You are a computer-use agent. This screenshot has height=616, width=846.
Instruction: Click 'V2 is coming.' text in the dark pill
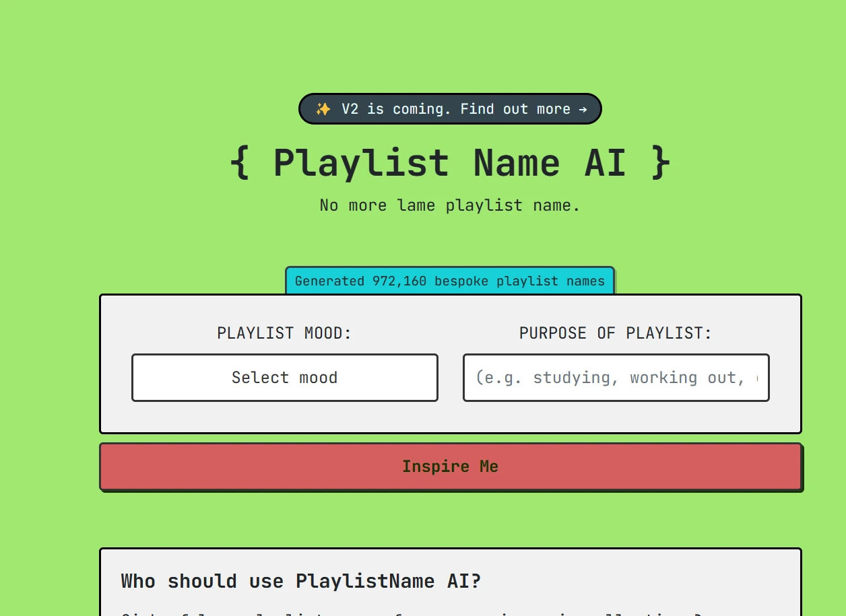[x=397, y=109]
